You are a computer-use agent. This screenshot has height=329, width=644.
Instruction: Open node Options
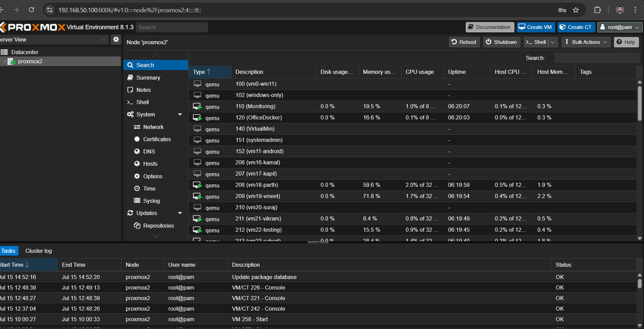pyautogui.click(x=156, y=176)
